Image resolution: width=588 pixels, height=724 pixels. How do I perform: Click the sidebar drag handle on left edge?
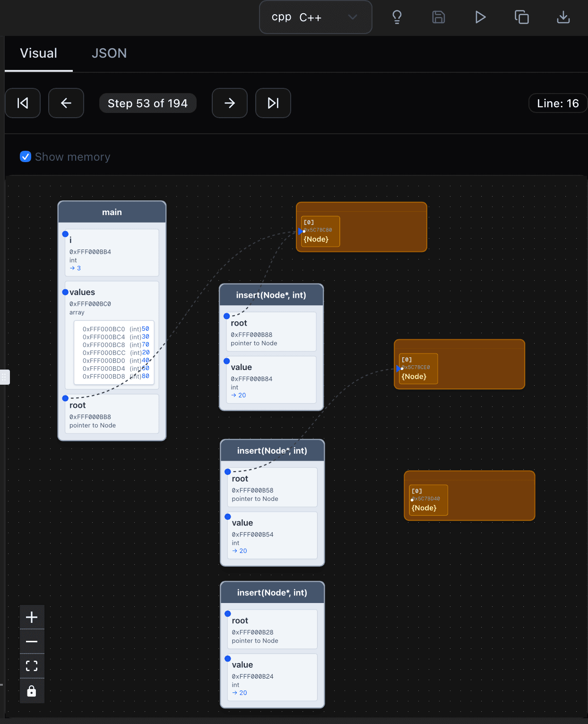pos(4,377)
